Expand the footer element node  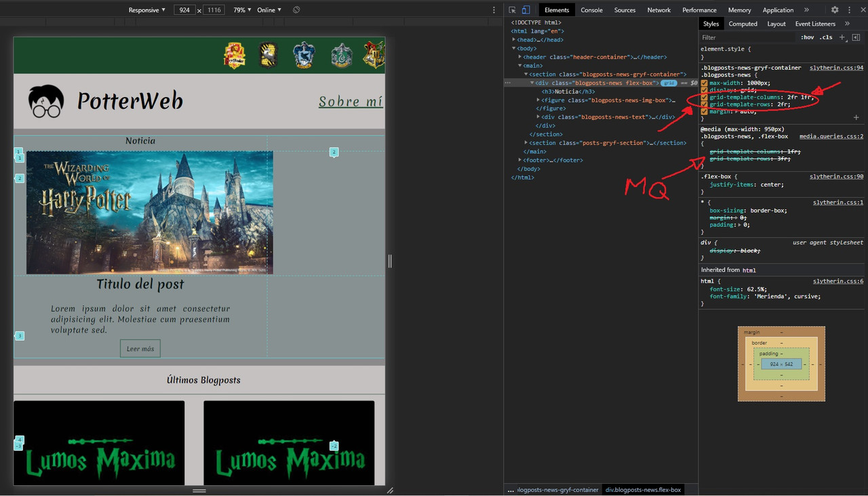click(520, 160)
